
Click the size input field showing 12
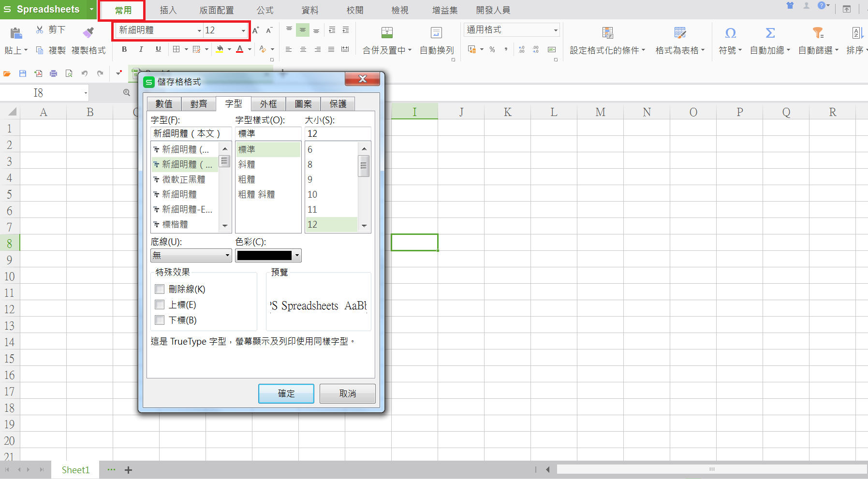pyautogui.click(x=338, y=133)
